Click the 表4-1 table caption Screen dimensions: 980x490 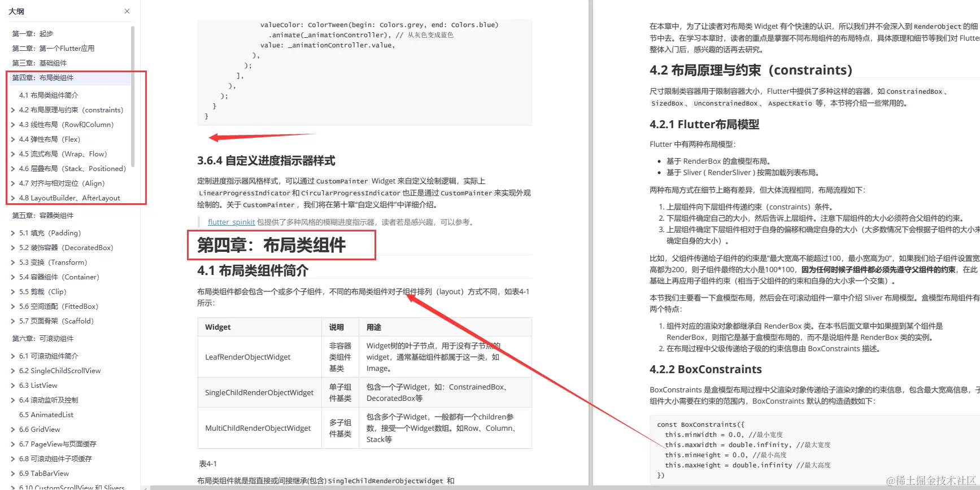click(208, 463)
